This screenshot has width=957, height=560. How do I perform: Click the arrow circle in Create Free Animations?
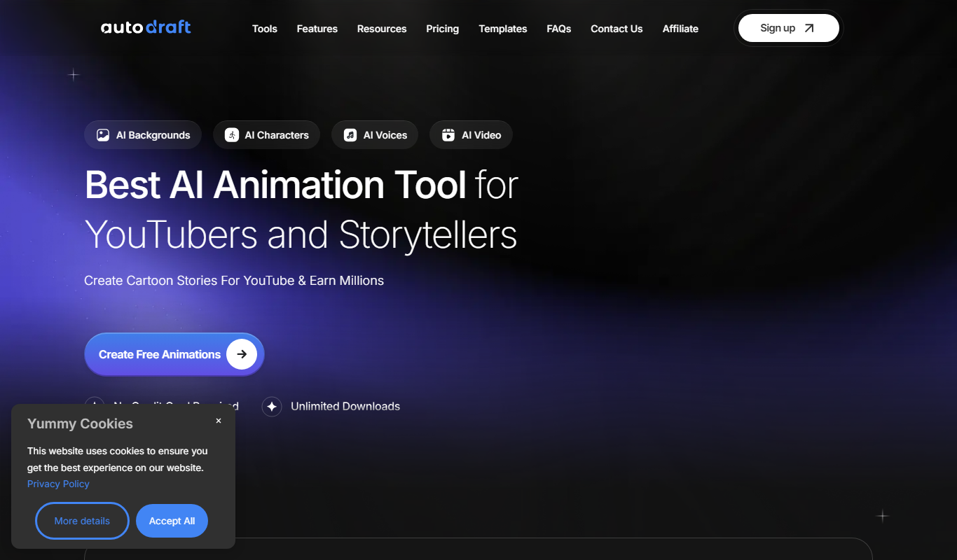click(x=242, y=354)
